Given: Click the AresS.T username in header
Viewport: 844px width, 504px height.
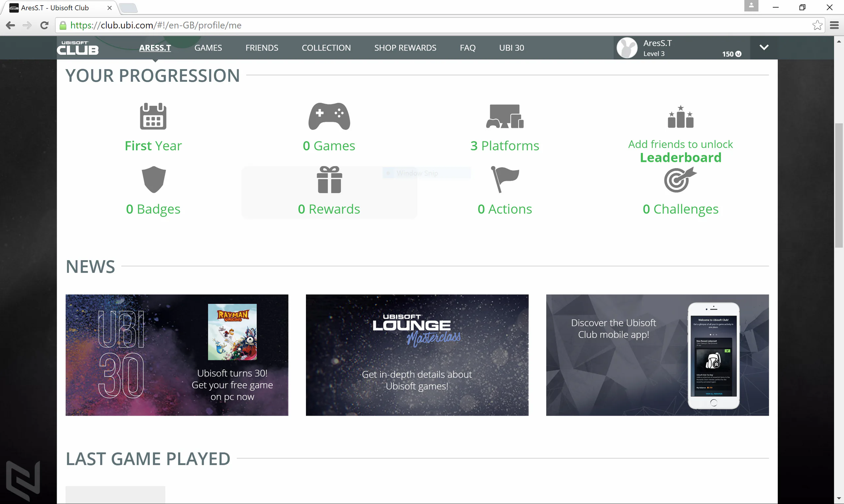Looking at the screenshot, I should tap(657, 43).
